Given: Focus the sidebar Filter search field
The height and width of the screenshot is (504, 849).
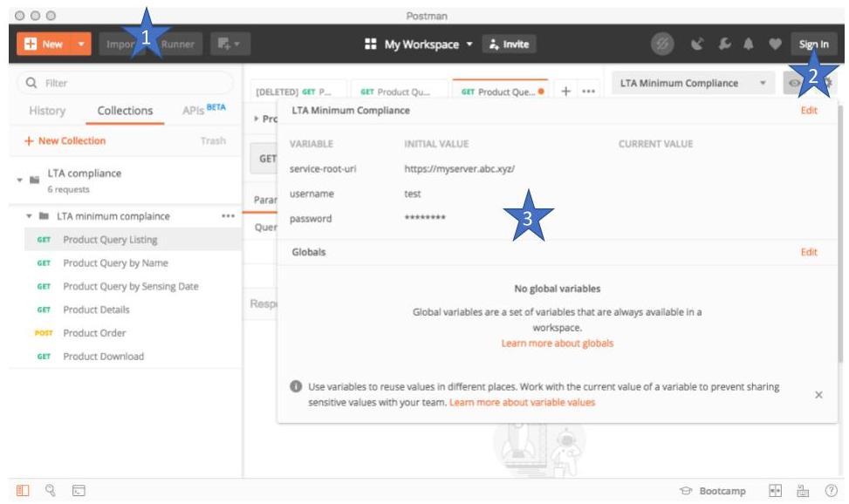Looking at the screenshot, I should click(x=126, y=83).
